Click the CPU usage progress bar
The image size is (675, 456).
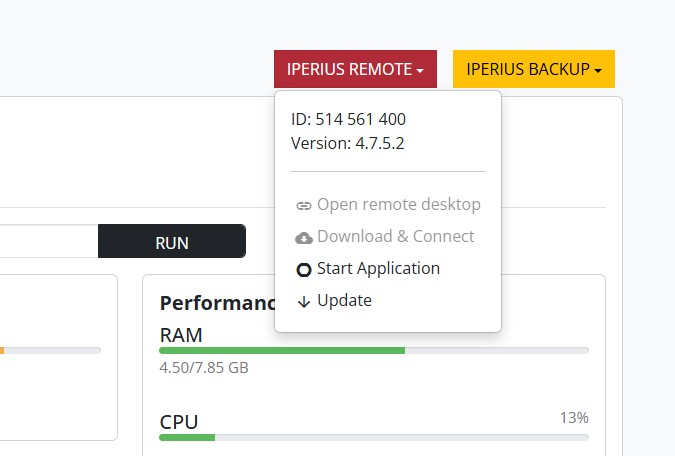pos(373,437)
